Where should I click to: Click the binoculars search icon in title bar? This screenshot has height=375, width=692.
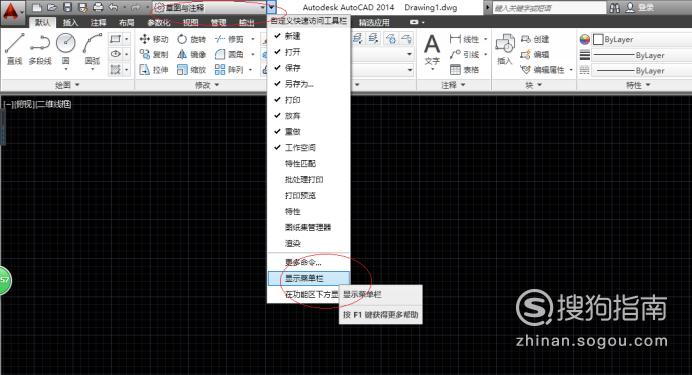tap(614, 8)
